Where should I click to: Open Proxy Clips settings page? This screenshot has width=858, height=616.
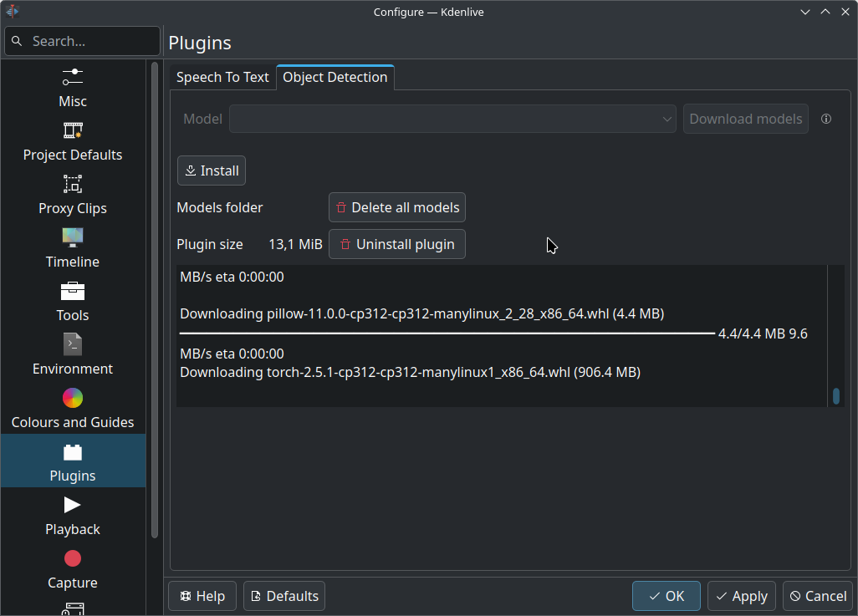pos(73,195)
